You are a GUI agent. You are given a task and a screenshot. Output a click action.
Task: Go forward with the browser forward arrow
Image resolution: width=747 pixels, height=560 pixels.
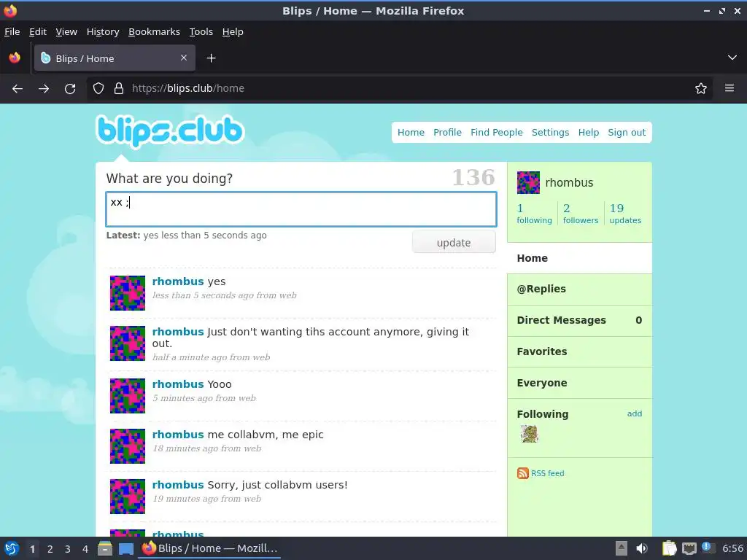pos(44,88)
